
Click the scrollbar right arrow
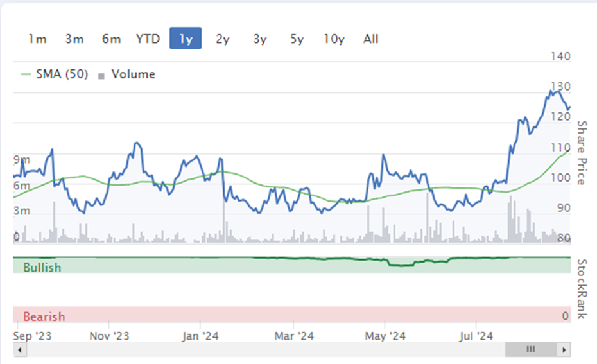(x=564, y=349)
